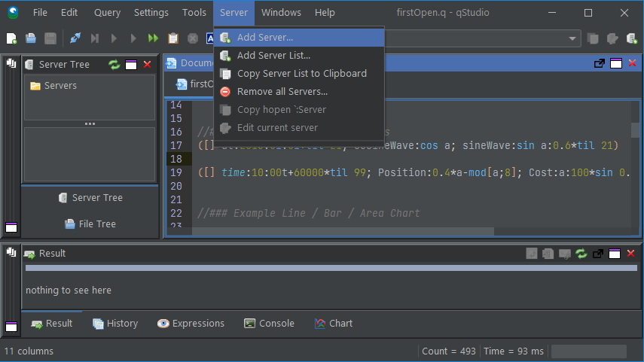Close the Server Tree panel
The image size is (644, 362).
click(148, 65)
